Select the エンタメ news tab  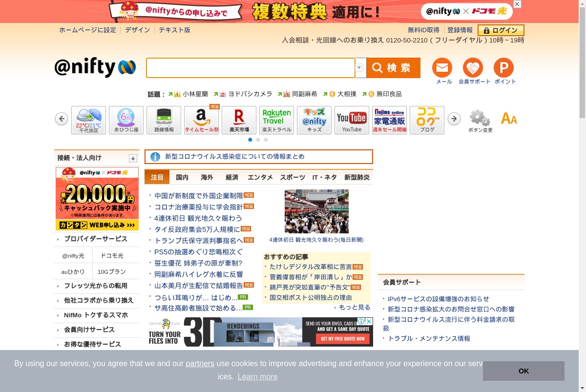(260, 177)
